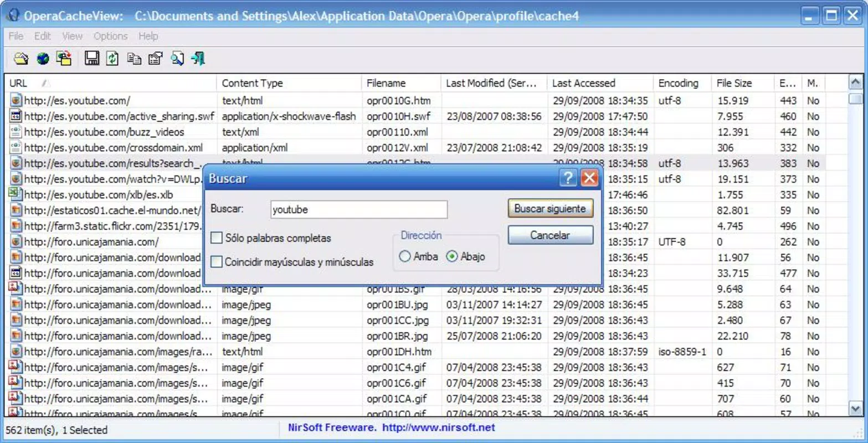Viewport: 868px width, 443px height.
Task: Open the View menu
Action: click(72, 36)
